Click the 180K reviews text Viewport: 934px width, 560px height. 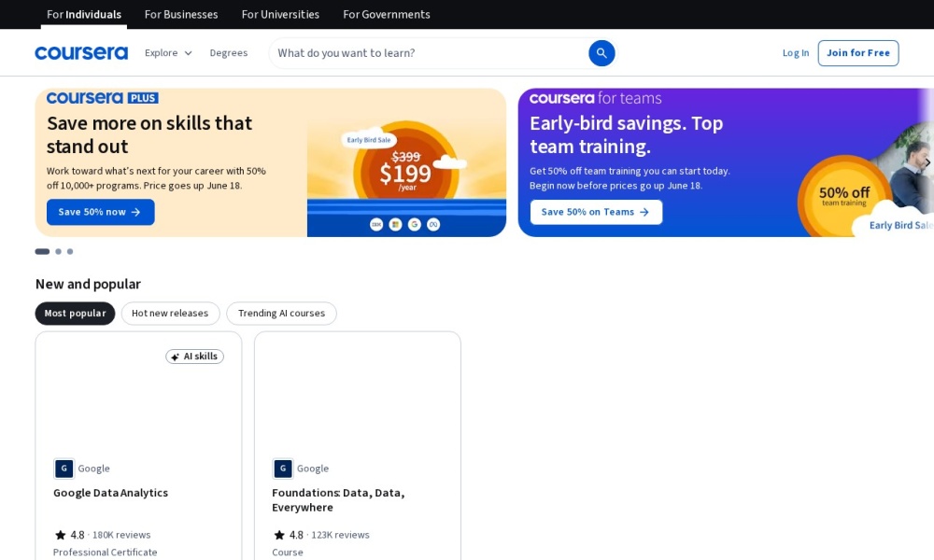[121, 535]
